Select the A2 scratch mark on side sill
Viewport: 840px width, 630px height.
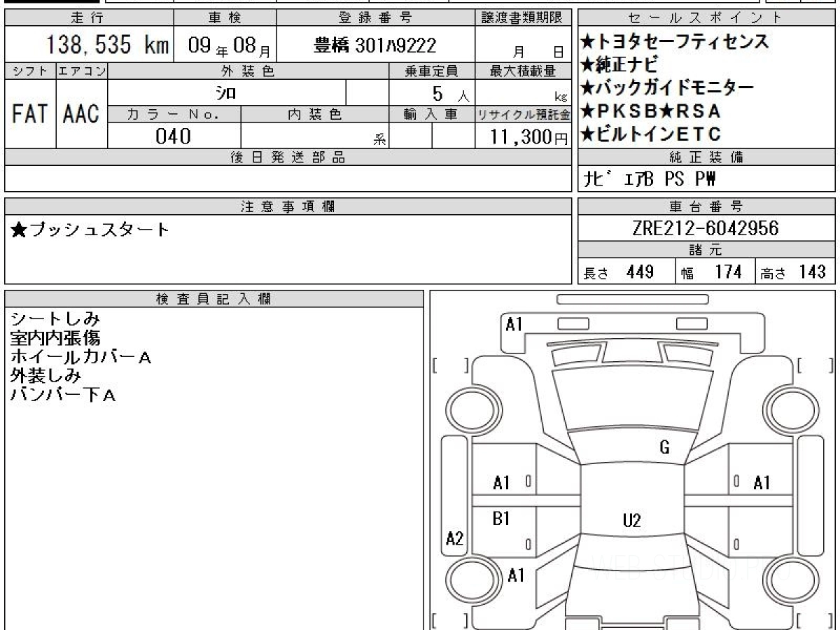[455, 538]
